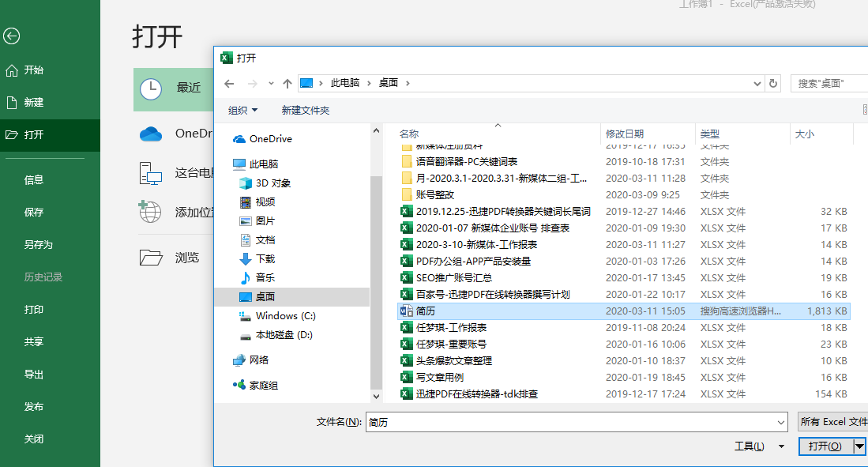Expand the 文件名 combo box dropdown
Screen dimensions: 868x467
point(780,422)
